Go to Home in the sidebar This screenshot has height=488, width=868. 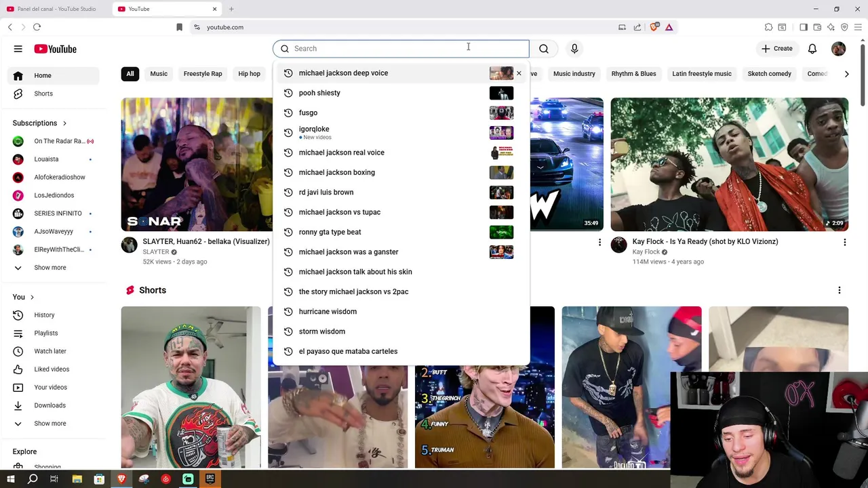click(54, 75)
